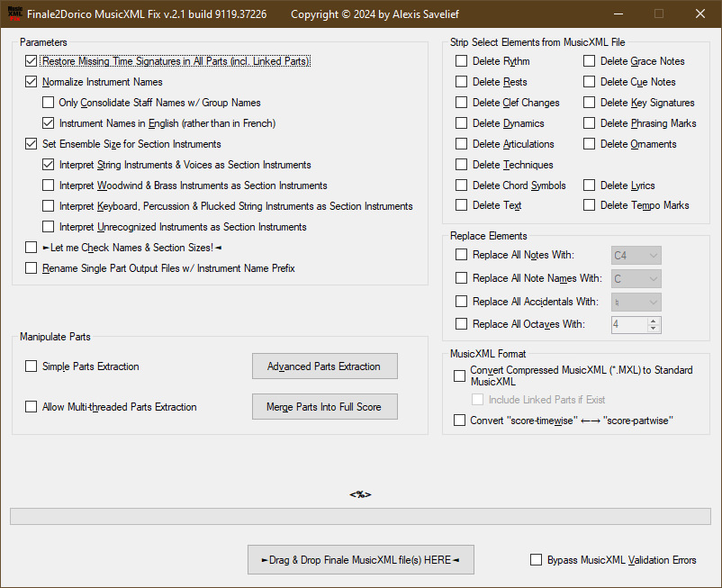Check Delete Ornaments option
This screenshot has height=588, width=722.
click(589, 144)
